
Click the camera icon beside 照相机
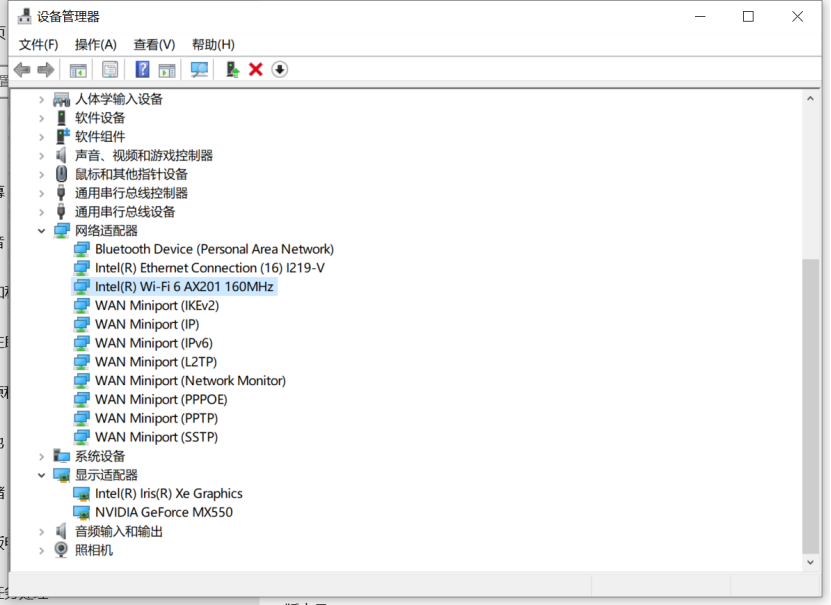[x=61, y=550]
